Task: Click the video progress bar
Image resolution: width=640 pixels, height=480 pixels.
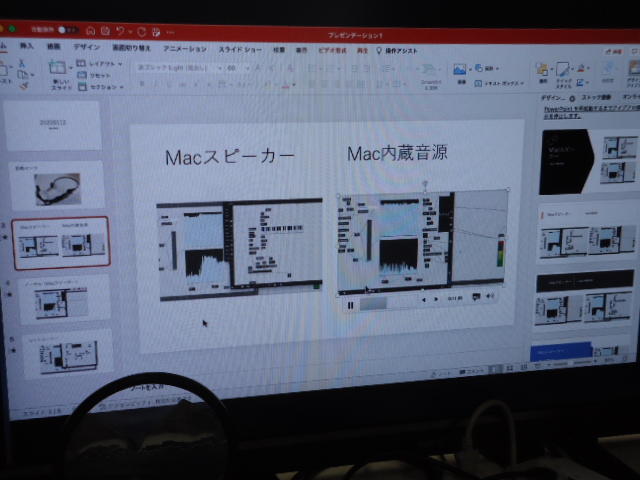Action: pyautogui.click(x=389, y=303)
